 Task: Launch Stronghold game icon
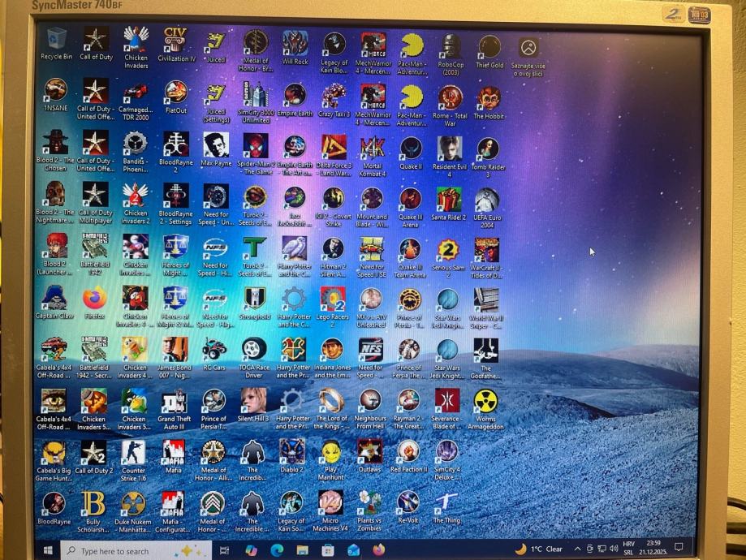255,304
